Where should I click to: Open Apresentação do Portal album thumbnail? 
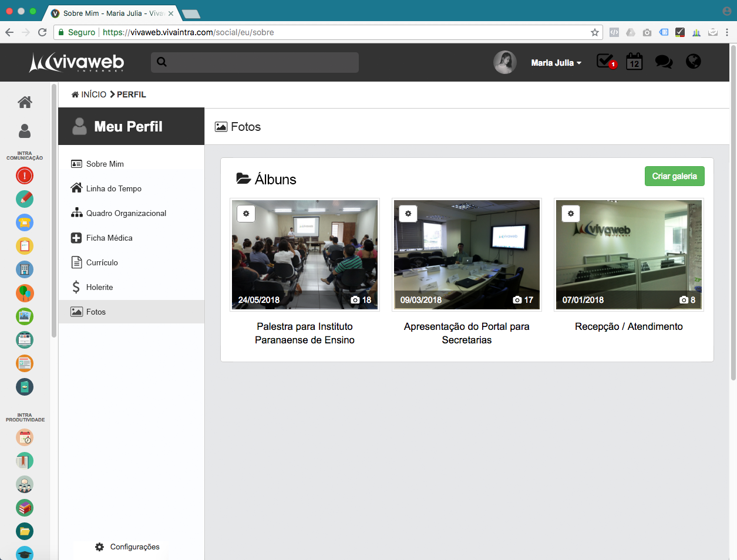coord(466,254)
